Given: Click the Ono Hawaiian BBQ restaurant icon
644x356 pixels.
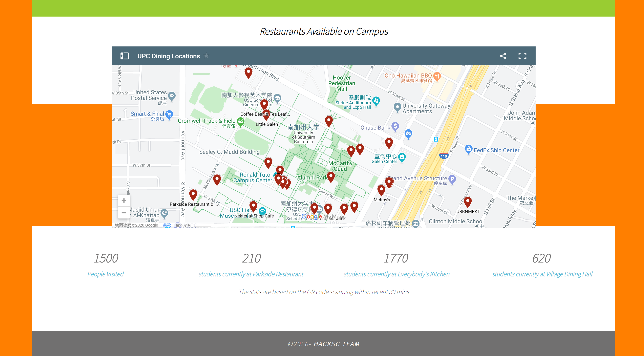Looking at the screenshot, I should pos(437,76).
